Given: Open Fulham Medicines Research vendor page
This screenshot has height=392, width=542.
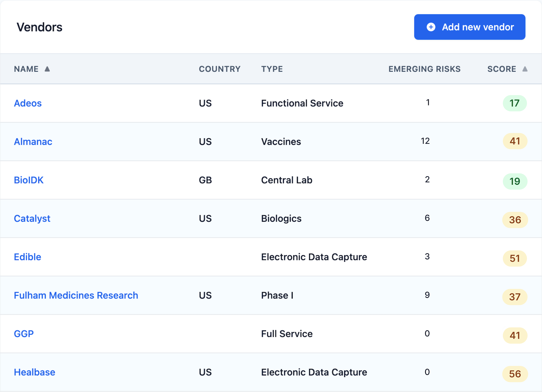Looking at the screenshot, I should click(76, 295).
